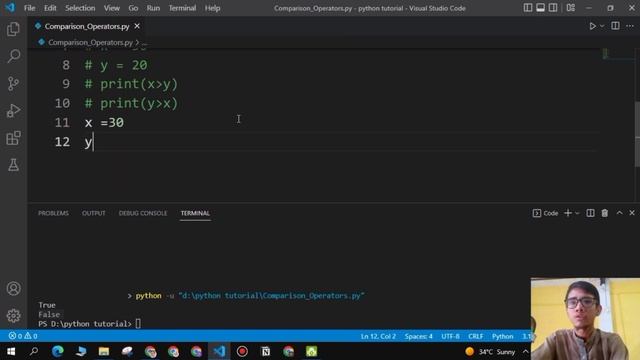
Task: Maximize panel size with the up chevron
Action: coord(619,213)
